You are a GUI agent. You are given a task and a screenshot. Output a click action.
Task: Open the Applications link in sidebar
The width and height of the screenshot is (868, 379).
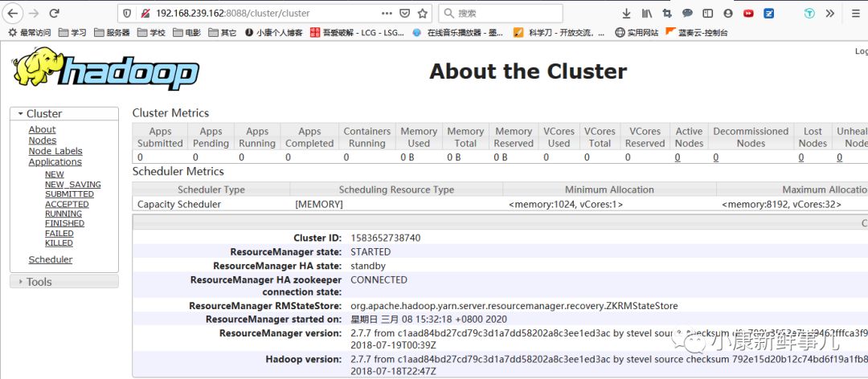coord(55,161)
